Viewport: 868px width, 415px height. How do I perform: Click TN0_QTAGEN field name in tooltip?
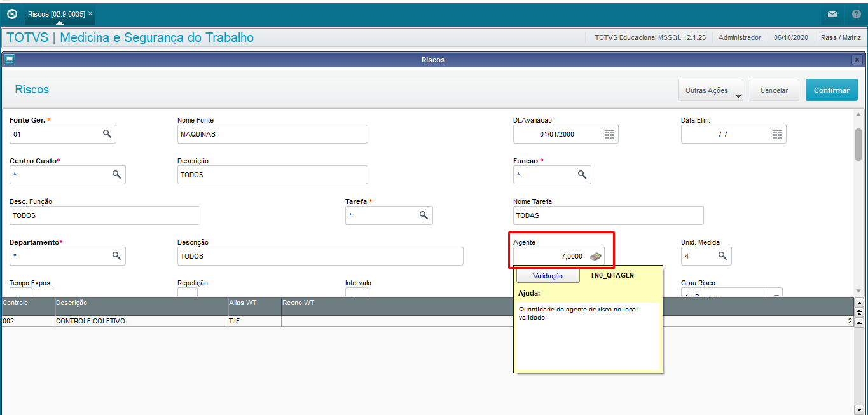pyautogui.click(x=612, y=275)
